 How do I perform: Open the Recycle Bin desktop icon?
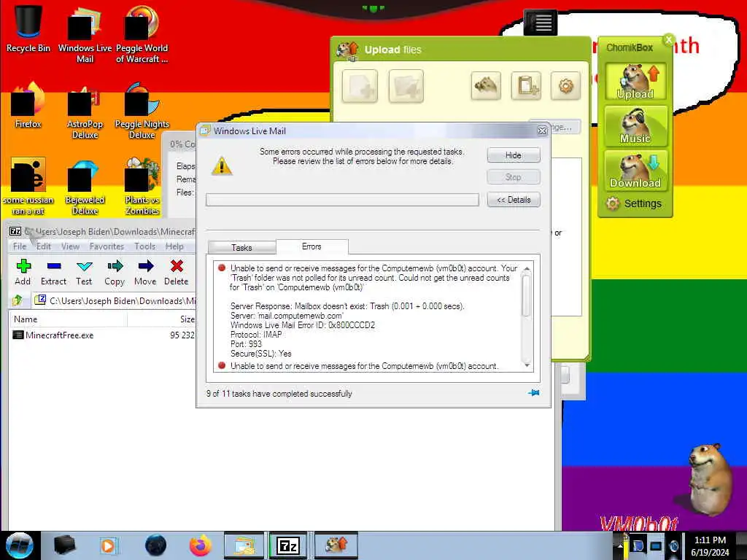pyautogui.click(x=28, y=28)
